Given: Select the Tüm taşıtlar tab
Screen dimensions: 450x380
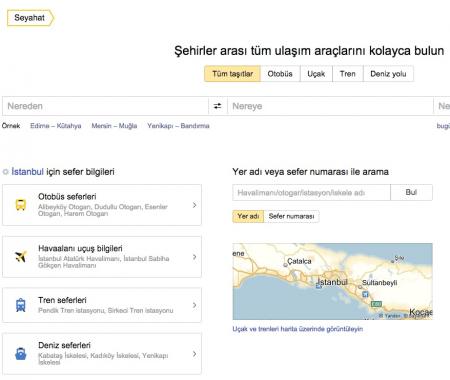Looking at the screenshot, I should [232, 74].
